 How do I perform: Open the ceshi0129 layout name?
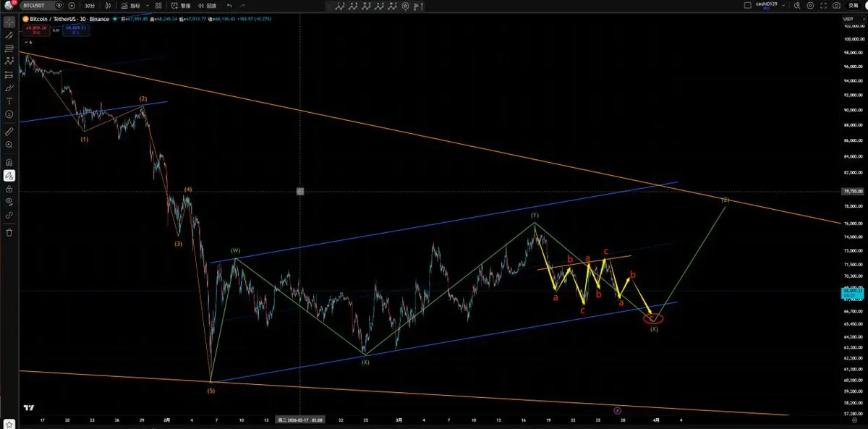coord(767,4)
